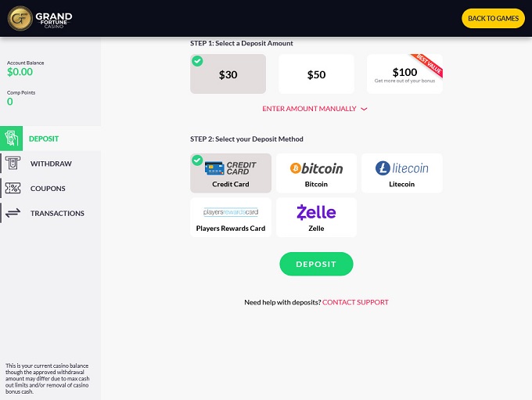Select Credit Card deposit method

[231, 173]
